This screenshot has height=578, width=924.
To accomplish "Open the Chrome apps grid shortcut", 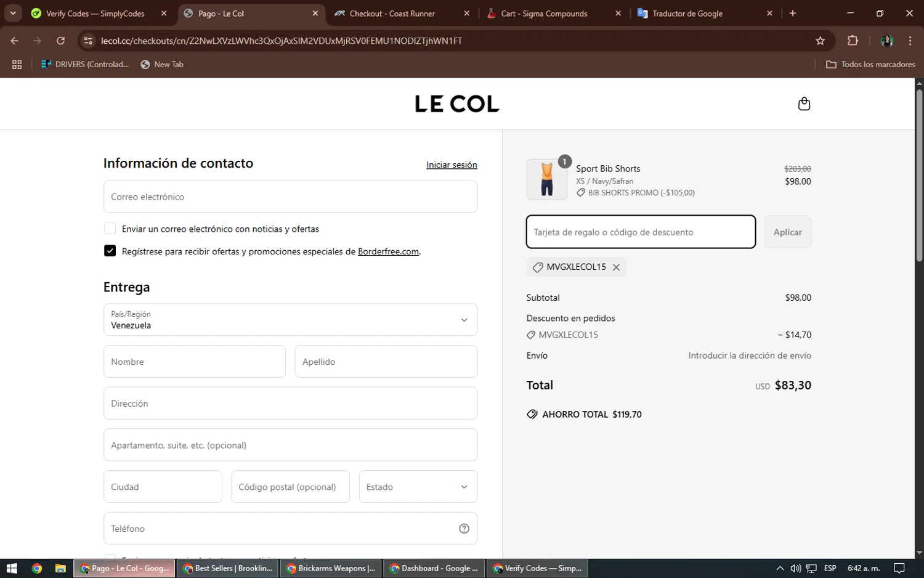I will (x=17, y=64).
